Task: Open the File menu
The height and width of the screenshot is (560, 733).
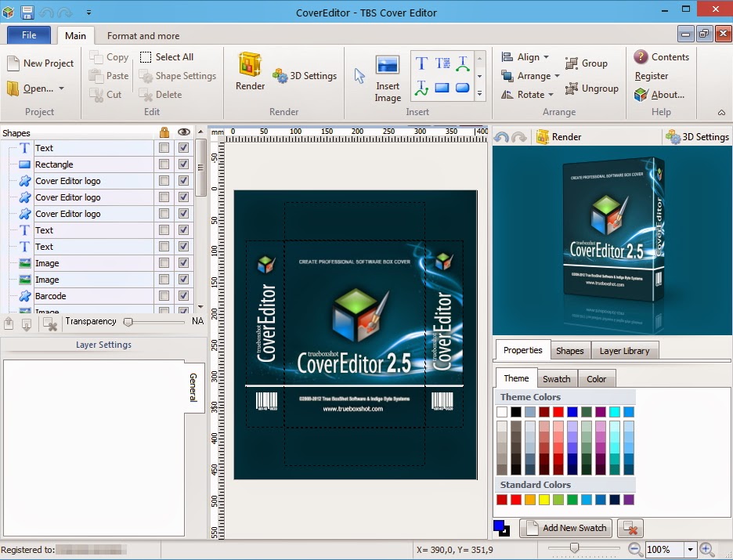Action: point(28,35)
